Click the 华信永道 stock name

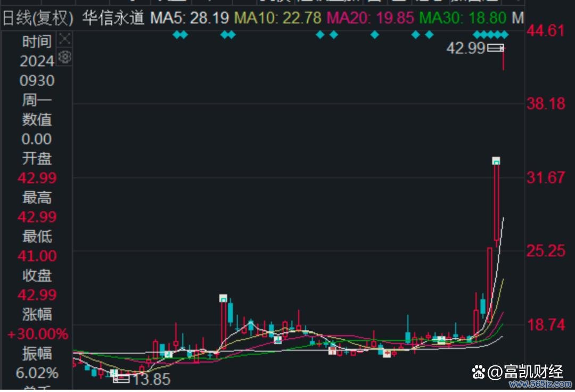click(x=113, y=19)
